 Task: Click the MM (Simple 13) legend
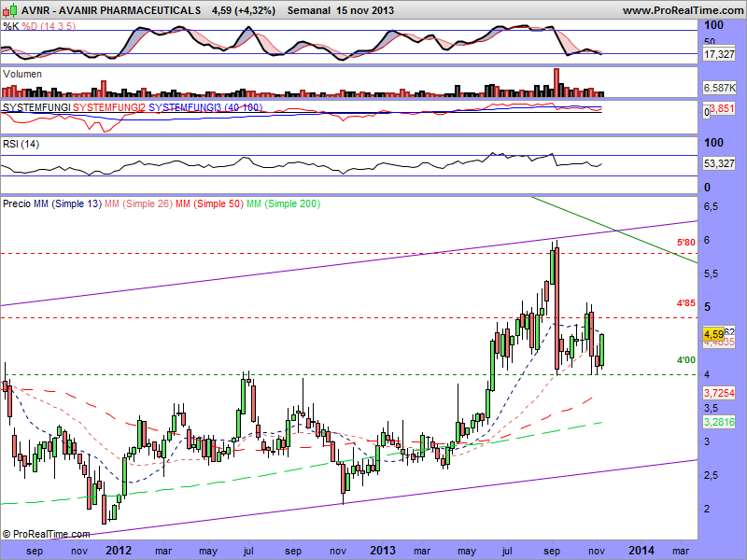point(67,203)
